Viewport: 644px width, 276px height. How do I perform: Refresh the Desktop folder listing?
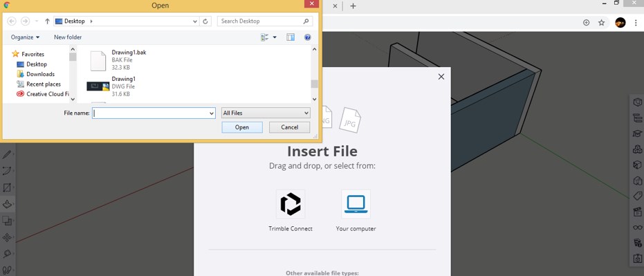[205, 21]
